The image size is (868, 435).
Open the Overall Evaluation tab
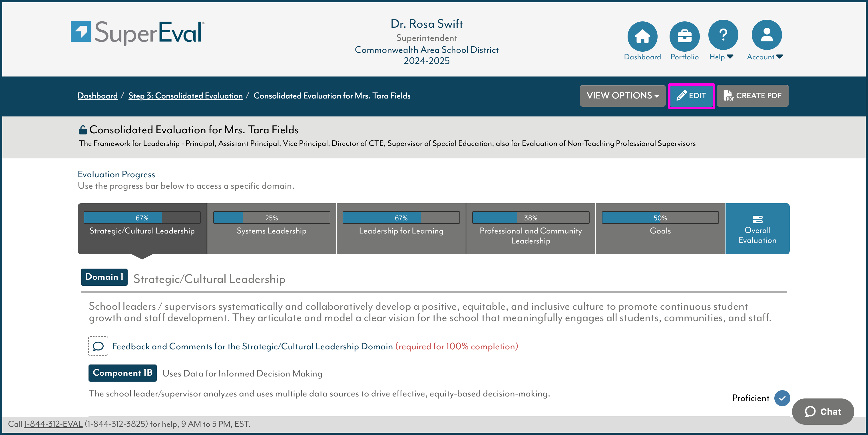(x=757, y=229)
